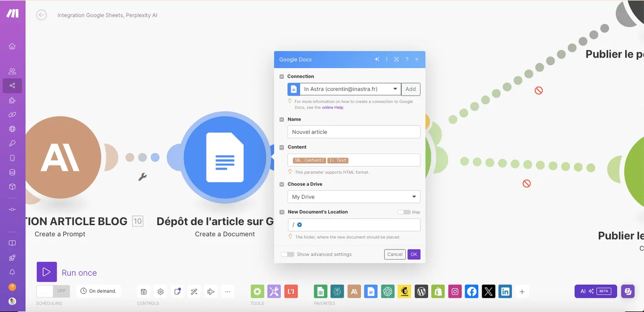Open the Data stores database icon
Viewport: 644px width, 312px height.
tap(12, 172)
